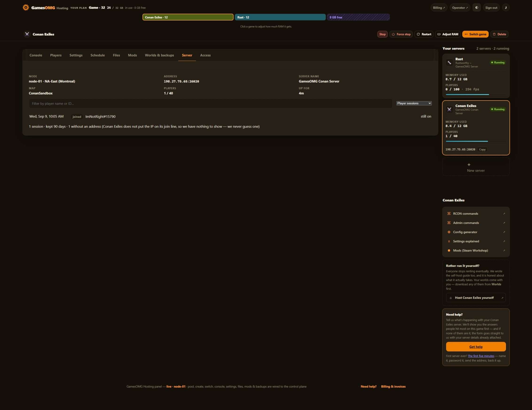Open the Schedule tab
This screenshot has height=410, width=532.
pos(98,55)
